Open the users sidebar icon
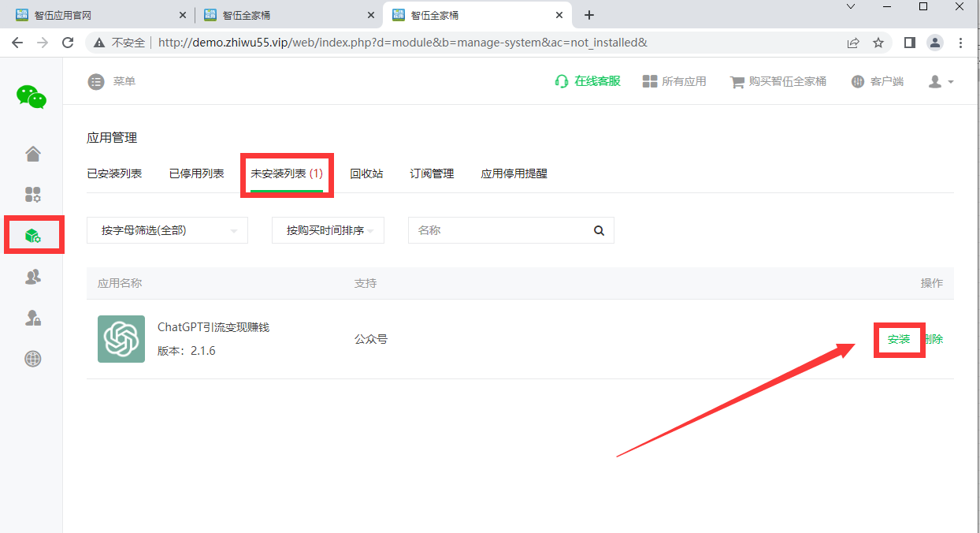The image size is (980, 533). click(x=32, y=277)
